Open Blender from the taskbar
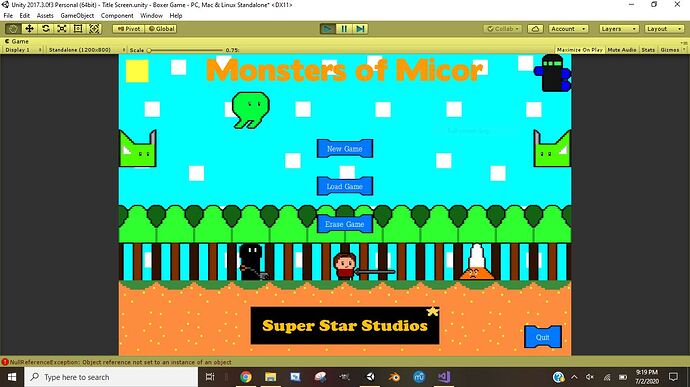690x387 pixels. pyautogui.click(x=394, y=377)
